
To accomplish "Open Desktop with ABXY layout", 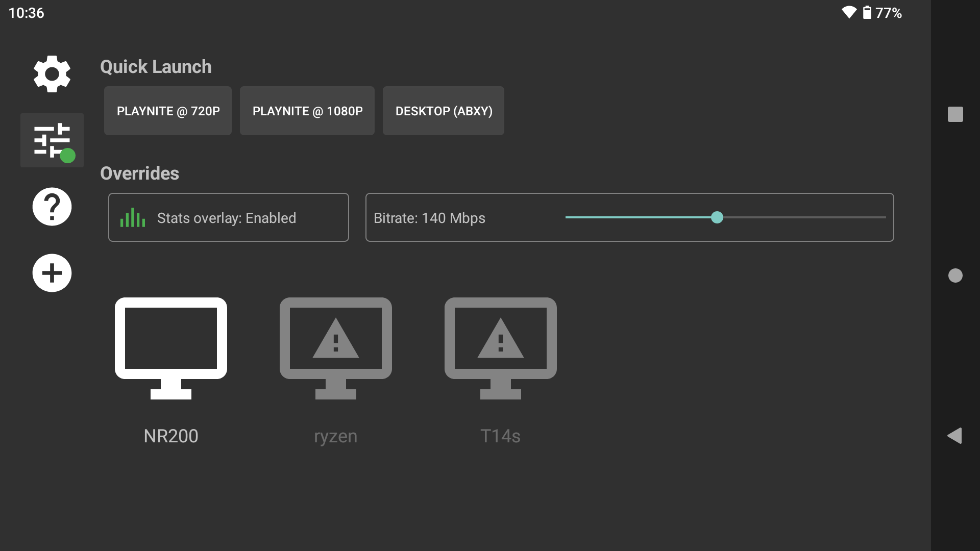I will coord(443,111).
